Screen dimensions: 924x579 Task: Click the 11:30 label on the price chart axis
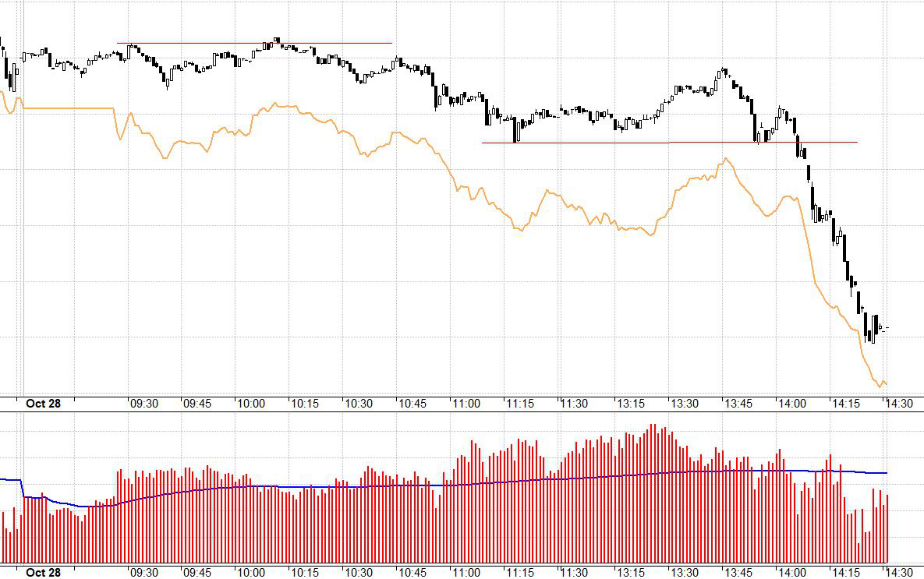574,404
